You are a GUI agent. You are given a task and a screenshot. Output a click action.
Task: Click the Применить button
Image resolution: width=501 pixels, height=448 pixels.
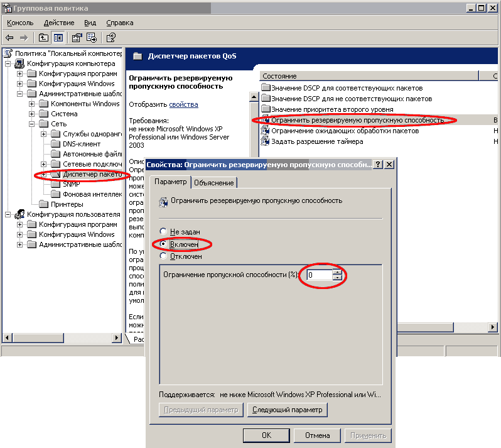368,435
